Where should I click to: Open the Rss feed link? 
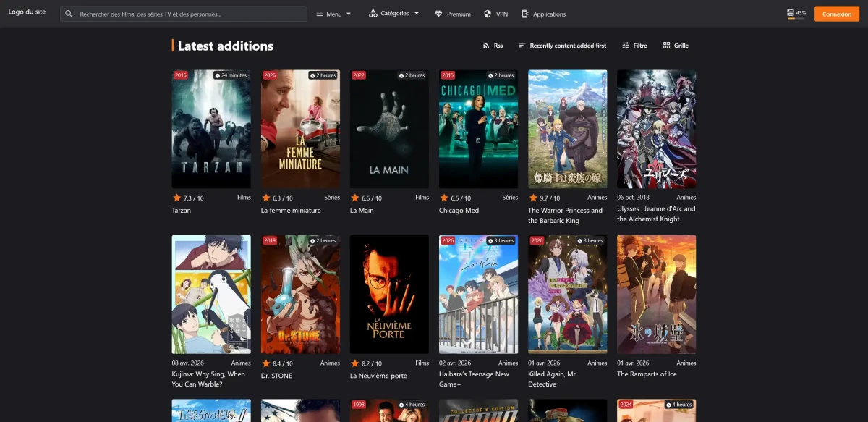click(493, 46)
